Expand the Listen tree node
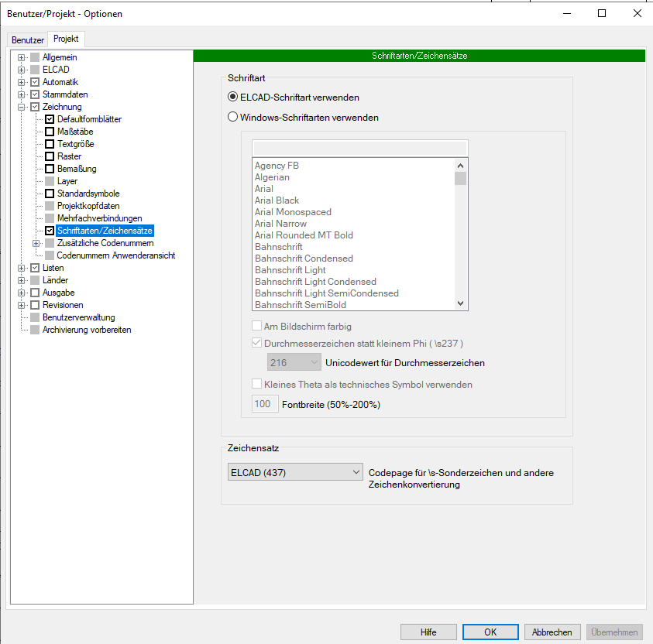Image resolution: width=653 pixels, height=644 pixels. tap(21, 269)
